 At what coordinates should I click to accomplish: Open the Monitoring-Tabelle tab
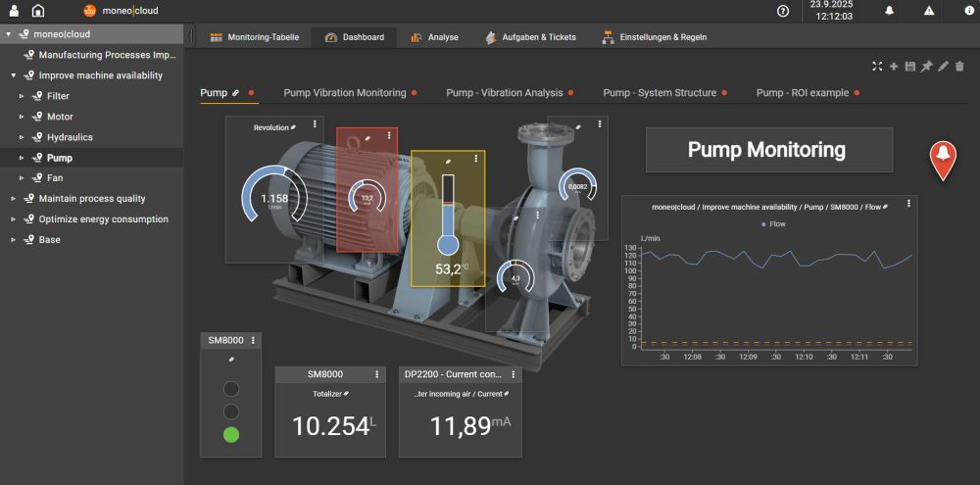click(255, 37)
